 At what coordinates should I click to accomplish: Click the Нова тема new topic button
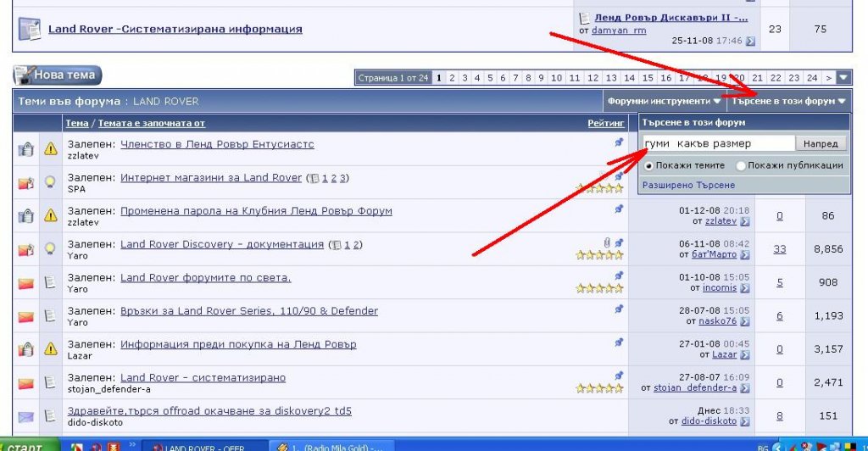[58, 75]
